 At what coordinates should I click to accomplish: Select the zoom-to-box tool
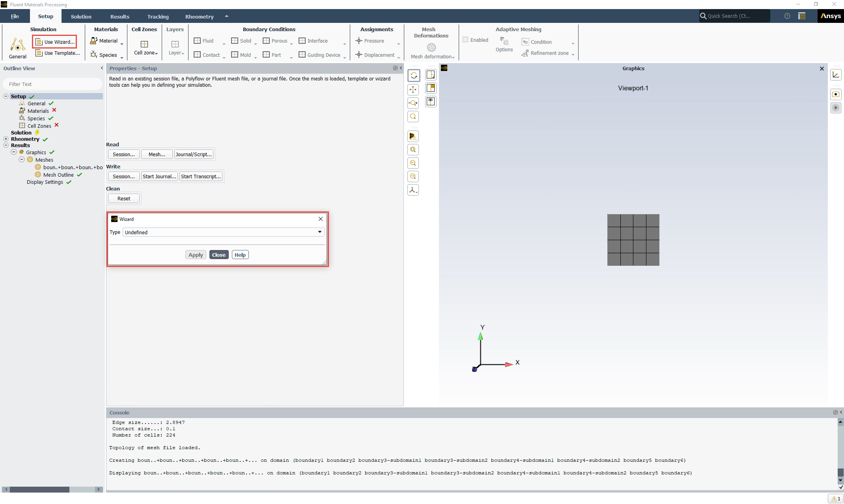(x=413, y=149)
